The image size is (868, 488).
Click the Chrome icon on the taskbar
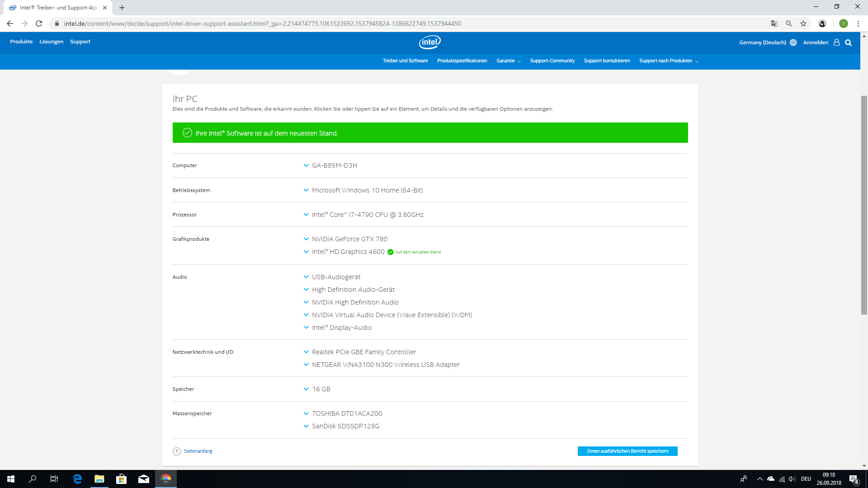[166, 479]
